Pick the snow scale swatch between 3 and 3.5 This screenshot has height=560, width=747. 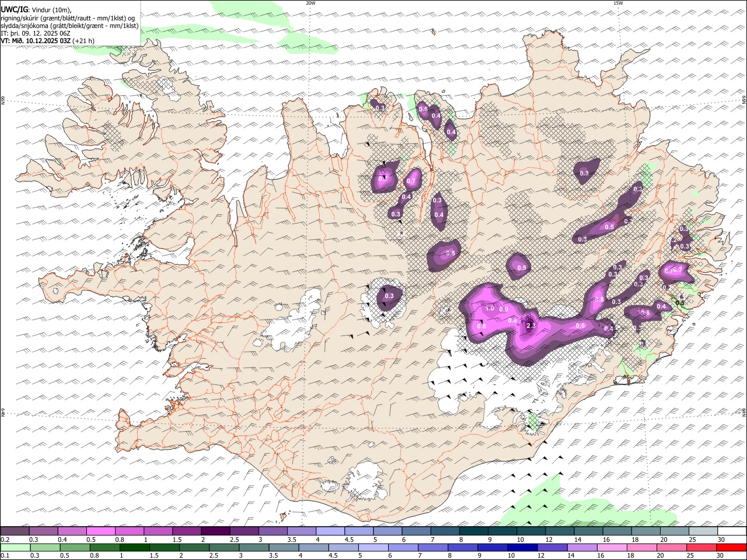(273, 531)
